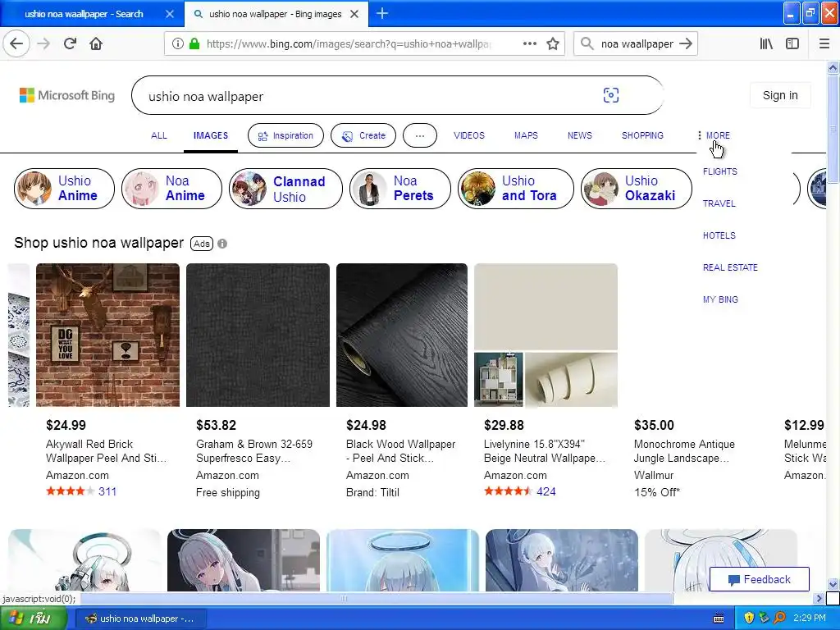Viewport: 840px width, 630px height.
Task: Click the green padlock secure connection icon
Action: 194,43
